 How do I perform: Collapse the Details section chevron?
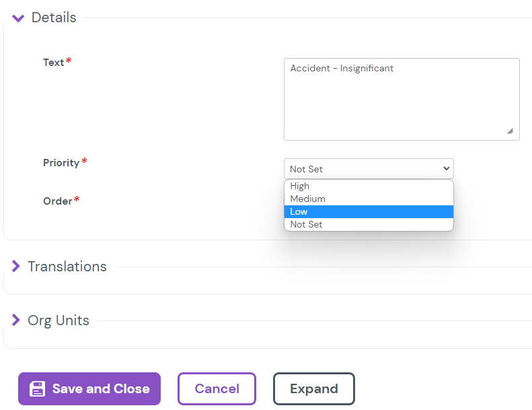[18, 18]
